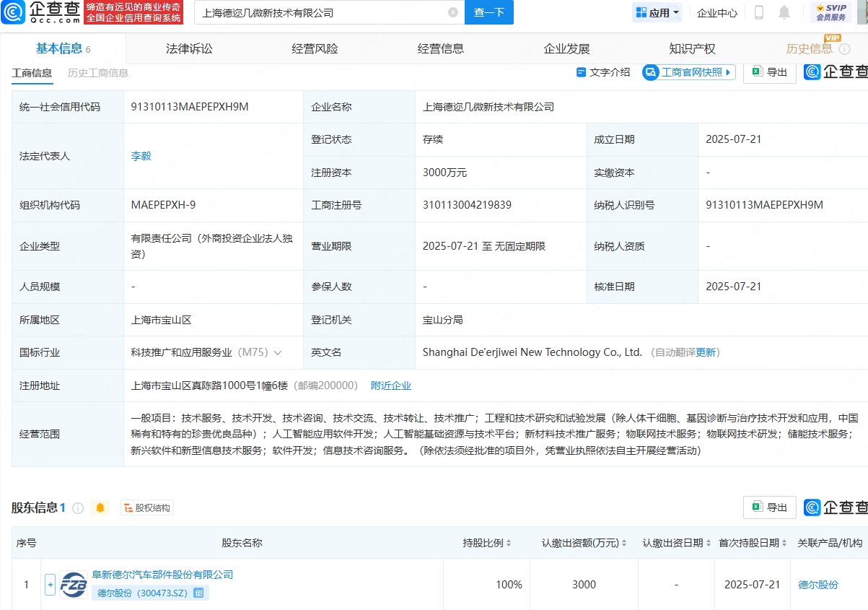Open related product 德尔股份 link
Image resolution: width=868 pixels, height=610 pixels.
tap(818, 585)
